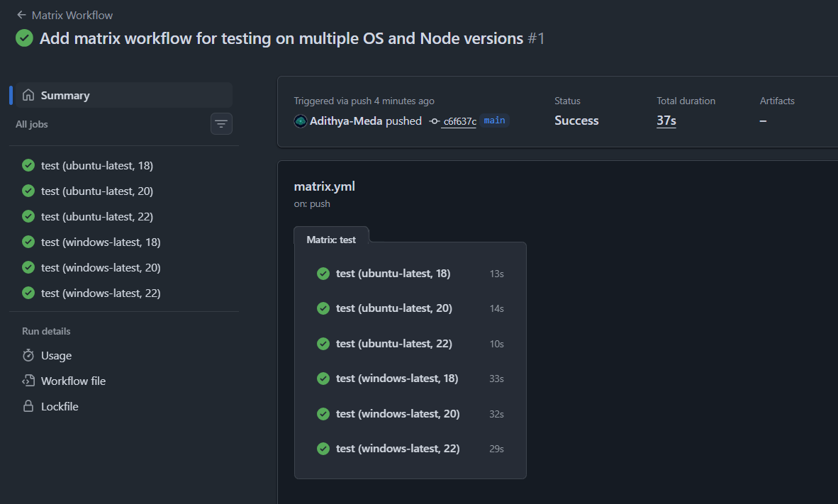Click the Lockfile padlock icon
838x504 pixels.
click(x=28, y=406)
